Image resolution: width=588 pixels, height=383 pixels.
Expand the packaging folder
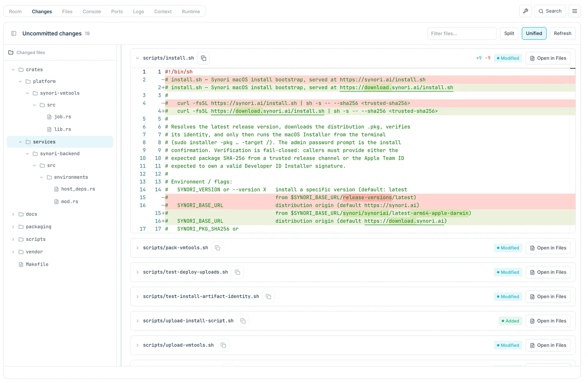(x=13, y=227)
